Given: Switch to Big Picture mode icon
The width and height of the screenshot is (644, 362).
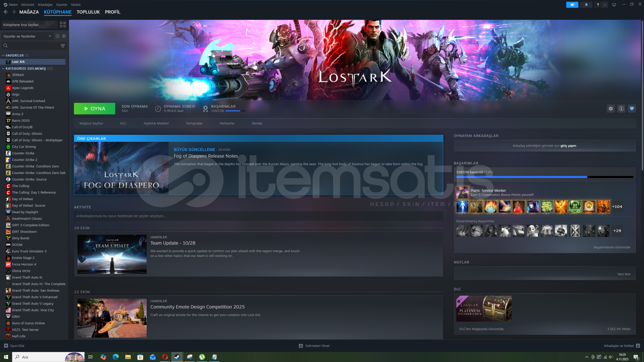Looking at the screenshot, I should [x=614, y=5].
